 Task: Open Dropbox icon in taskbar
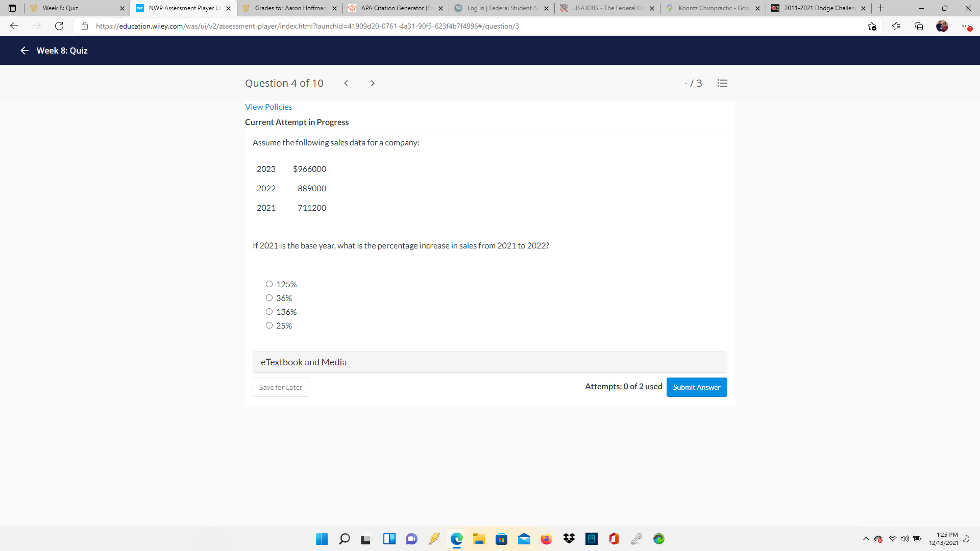(x=569, y=539)
